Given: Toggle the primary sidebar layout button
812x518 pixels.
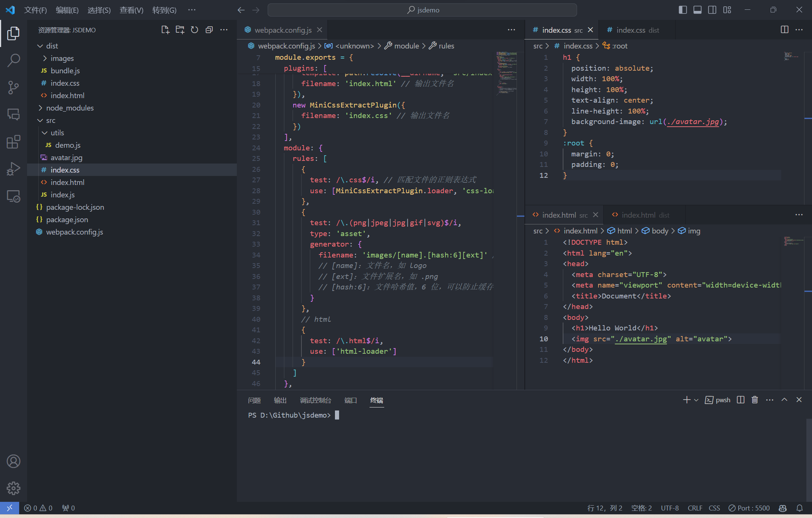Looking at the screenshot, I should click(683, 10).
